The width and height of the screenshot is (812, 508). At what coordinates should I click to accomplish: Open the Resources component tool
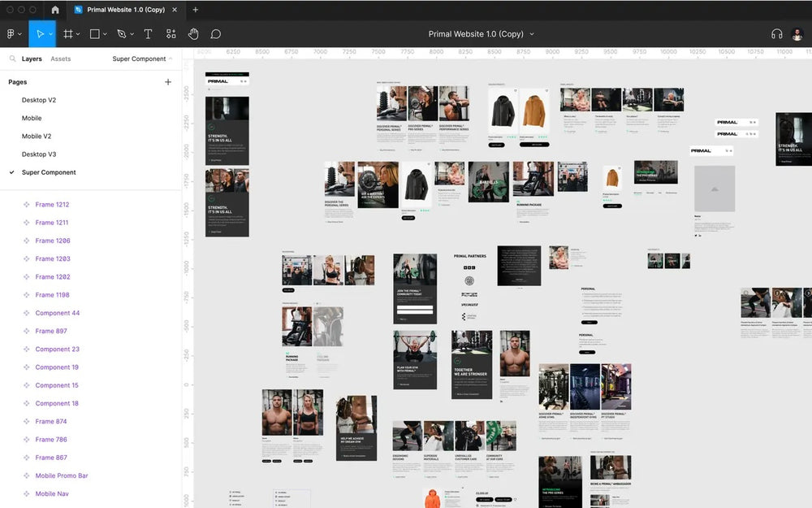tap(171, 34)
